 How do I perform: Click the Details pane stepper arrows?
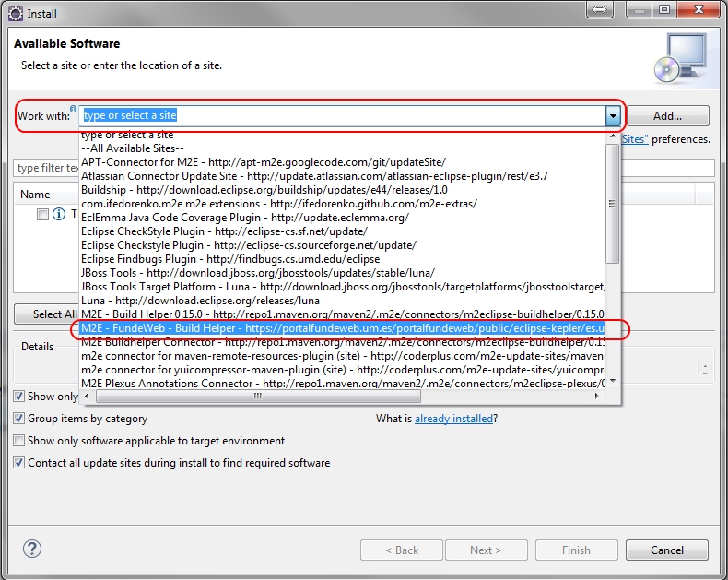click(705, 369)
